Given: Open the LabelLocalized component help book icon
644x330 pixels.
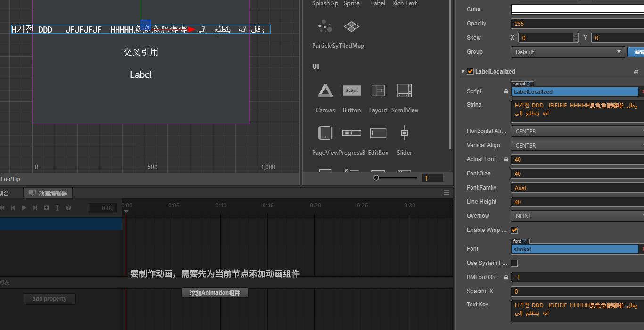Looking at the screenshot, I should pos(636,72).
